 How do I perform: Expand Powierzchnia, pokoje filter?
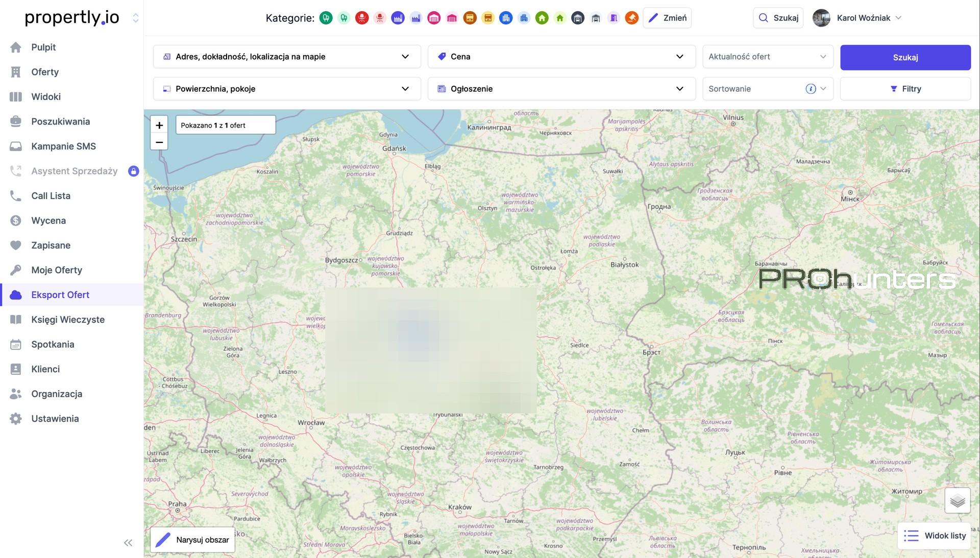[287, 89]
